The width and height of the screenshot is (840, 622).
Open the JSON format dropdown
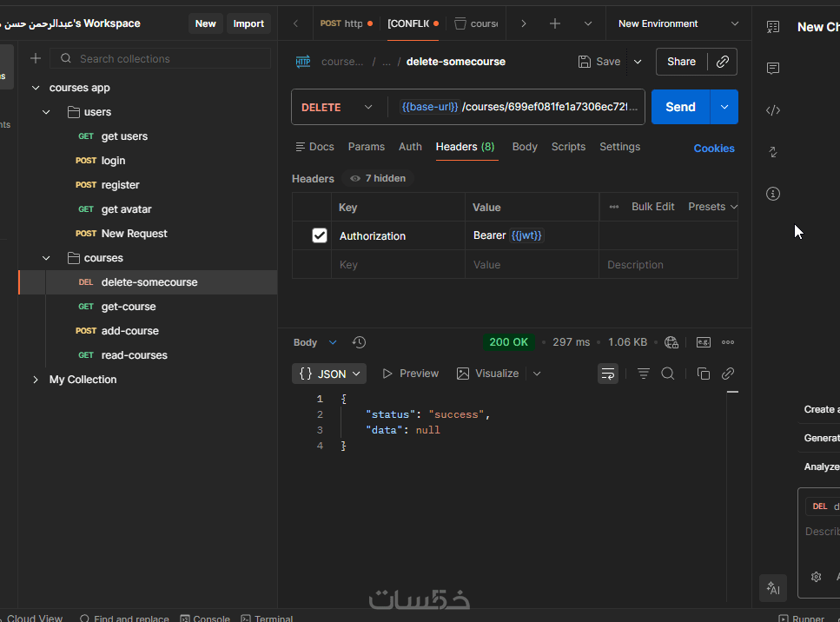point(329,374)
